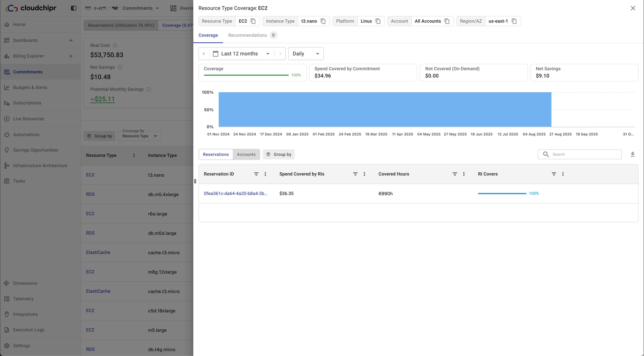This screenshot has width=644, height=356.
Task: Copy the EC2 resource type value
Action: 253,21
